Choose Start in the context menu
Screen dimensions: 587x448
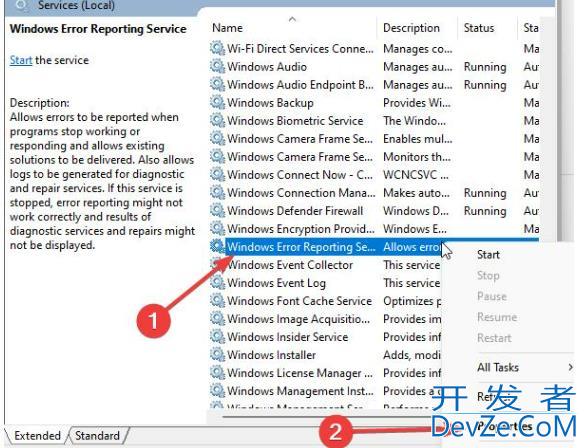coord(488,255)
